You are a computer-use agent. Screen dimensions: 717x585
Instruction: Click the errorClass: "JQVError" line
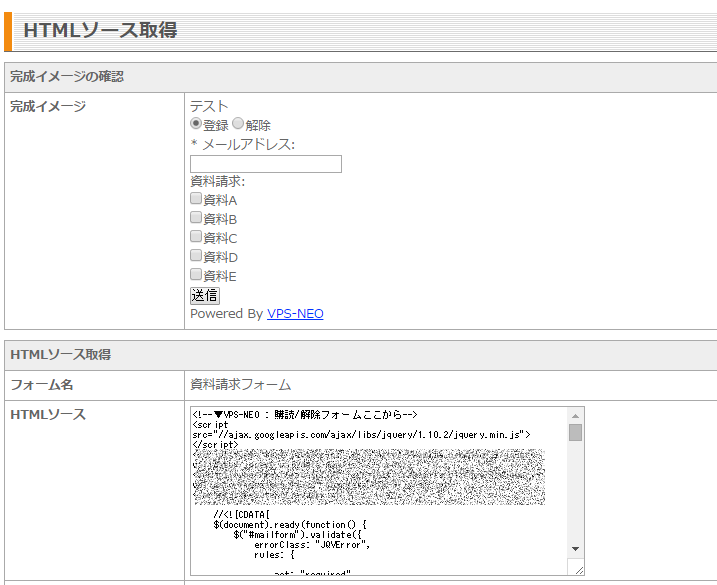[x=312, y=545]
